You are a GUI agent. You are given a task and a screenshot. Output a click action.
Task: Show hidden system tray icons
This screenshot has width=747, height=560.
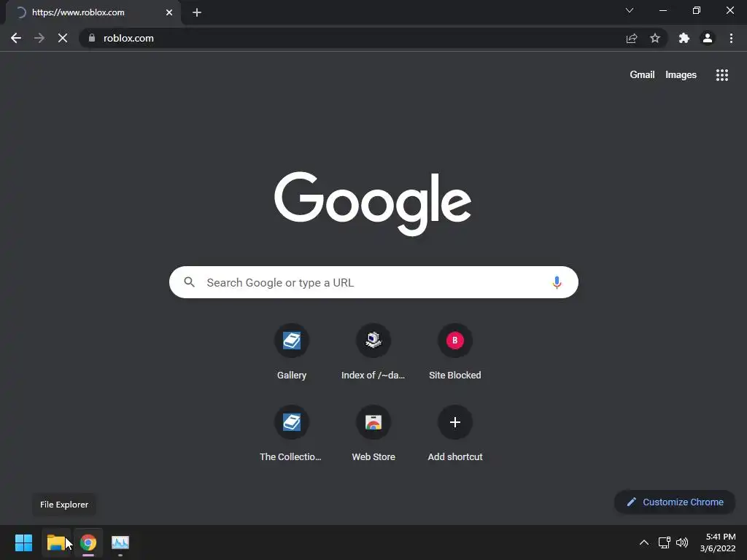click(643, 542)
